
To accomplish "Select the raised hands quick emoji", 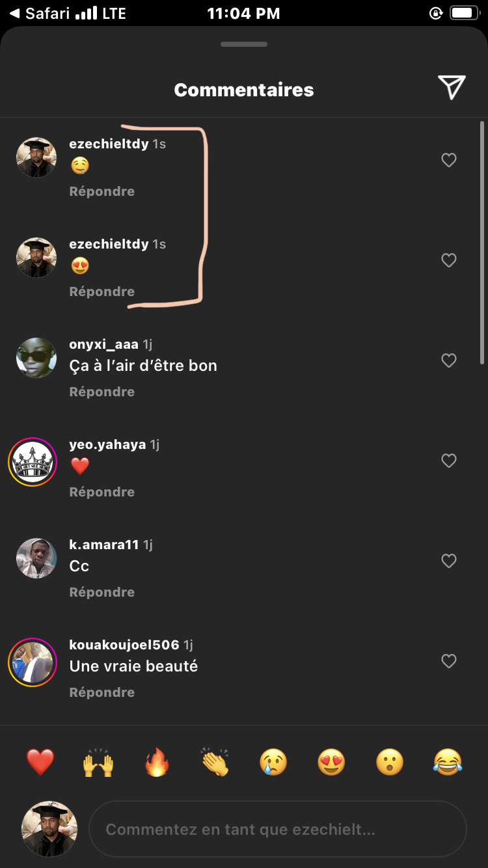I will (x=98, y=762).
